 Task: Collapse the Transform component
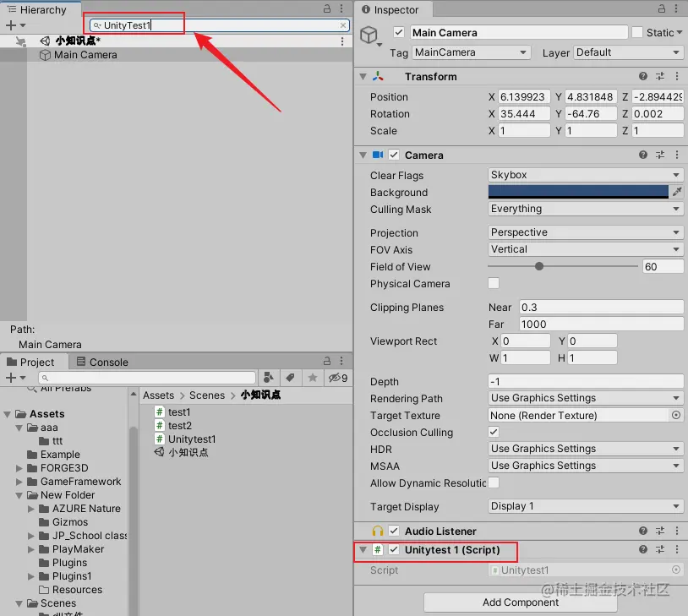(x=363, y=76)
